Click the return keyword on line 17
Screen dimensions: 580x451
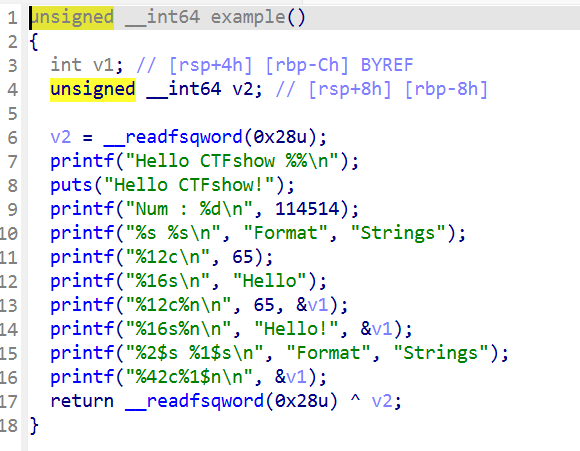(82, 401)
